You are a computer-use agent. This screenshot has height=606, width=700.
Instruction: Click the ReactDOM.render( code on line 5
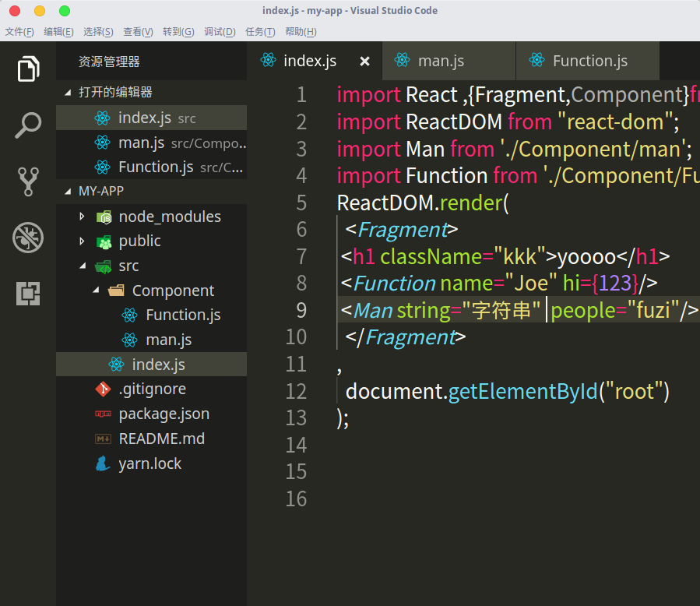coord(423,203)
